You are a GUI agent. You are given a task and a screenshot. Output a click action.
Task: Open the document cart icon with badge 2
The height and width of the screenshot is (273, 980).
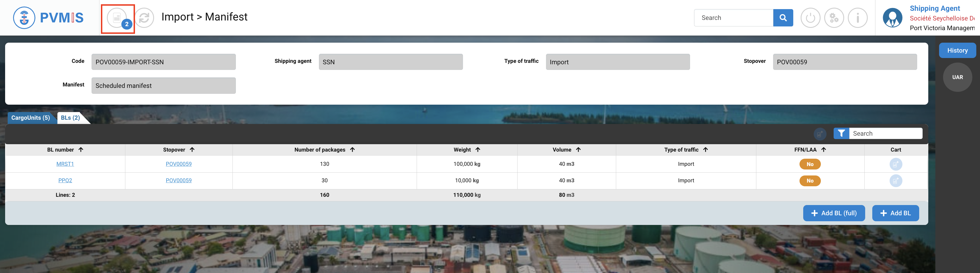(x=117, y=18)
